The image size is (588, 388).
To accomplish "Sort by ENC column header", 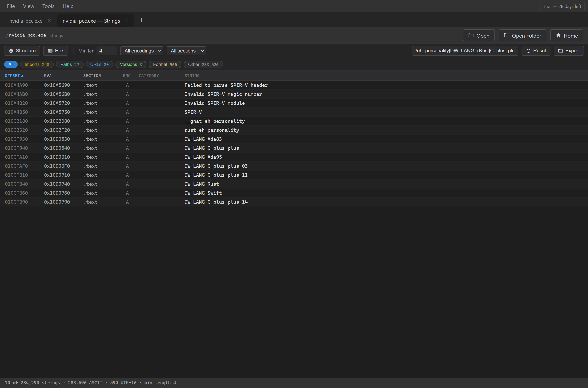I will click(x=127, y=76).
